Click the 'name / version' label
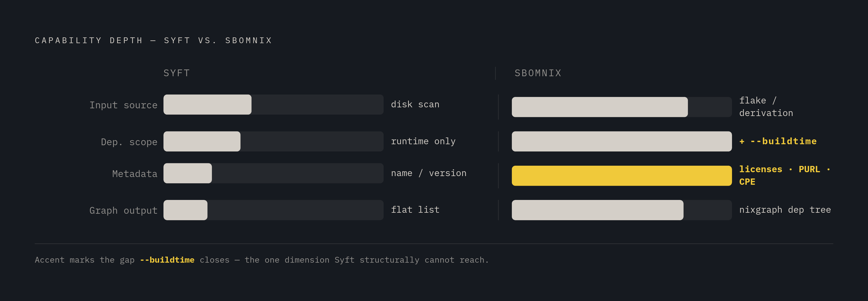The width and height of the screenshot is (868, 301). [x=429, y=173]
